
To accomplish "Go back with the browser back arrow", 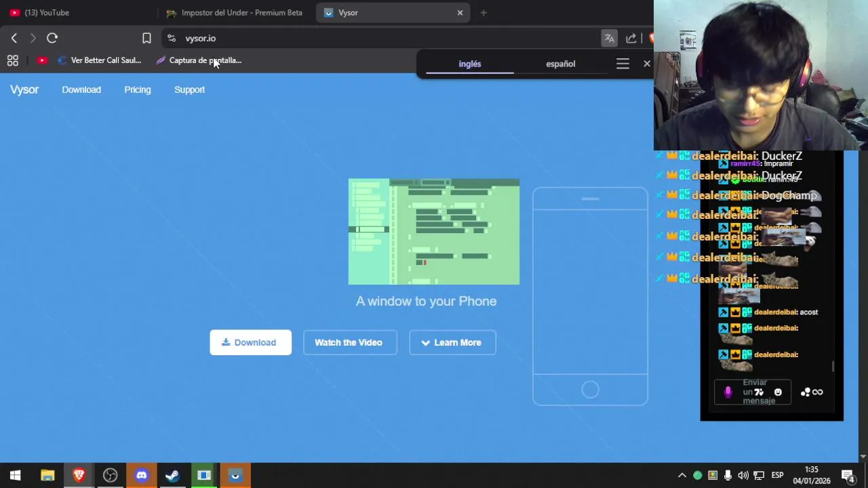I will pos(14,39).
